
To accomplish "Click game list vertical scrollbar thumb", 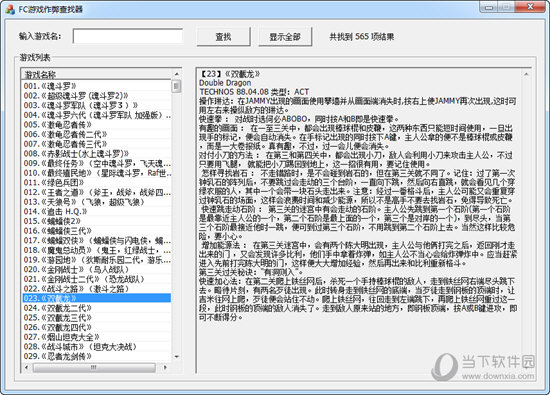I will click(176, 86).
